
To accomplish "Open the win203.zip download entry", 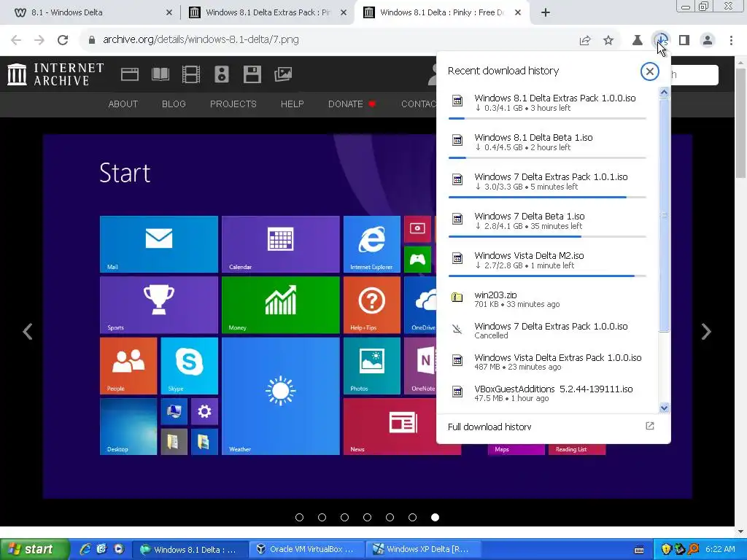I will pos(547,299).
